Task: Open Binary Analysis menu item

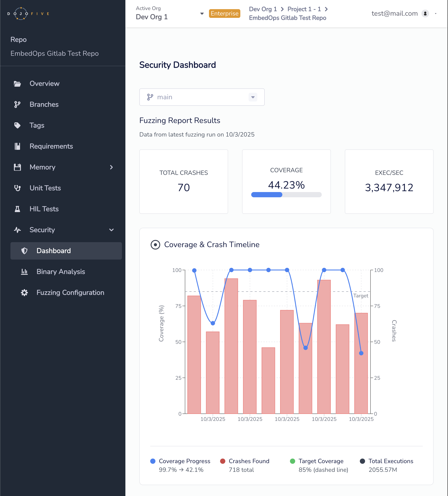Action: (x=61, y=272)
